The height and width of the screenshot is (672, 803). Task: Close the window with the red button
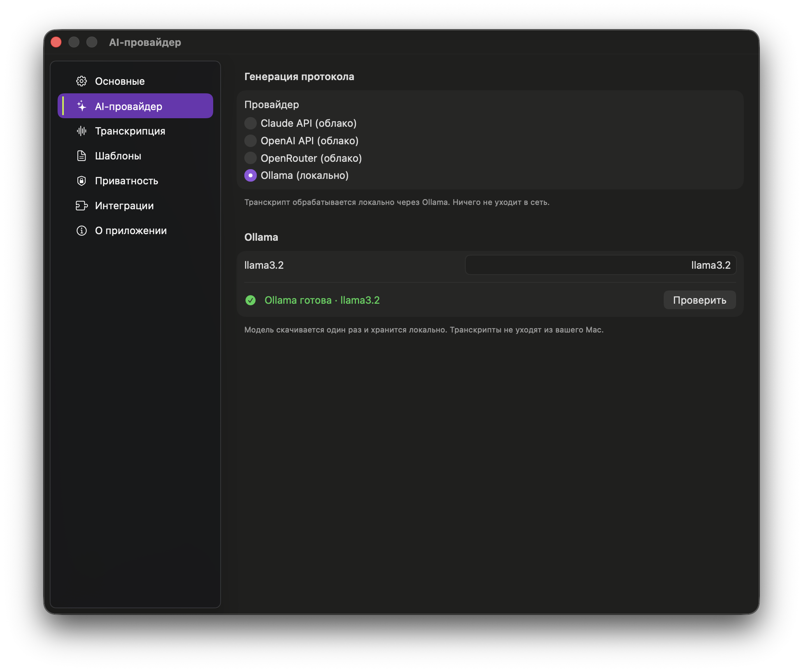(x=56, y=42)
